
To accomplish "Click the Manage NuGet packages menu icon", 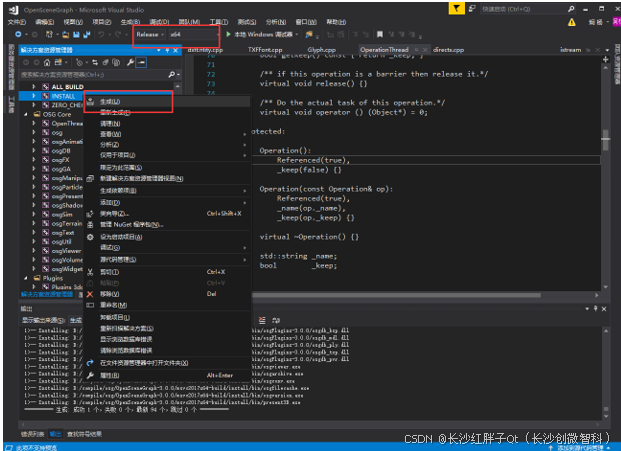I will coord(90,224).
